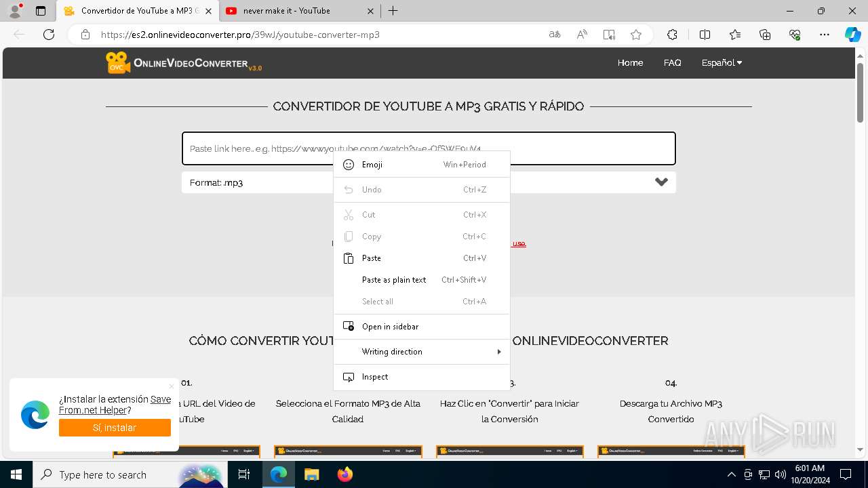
Task: View site information lock icon
Action: click(x=85, y=35)
